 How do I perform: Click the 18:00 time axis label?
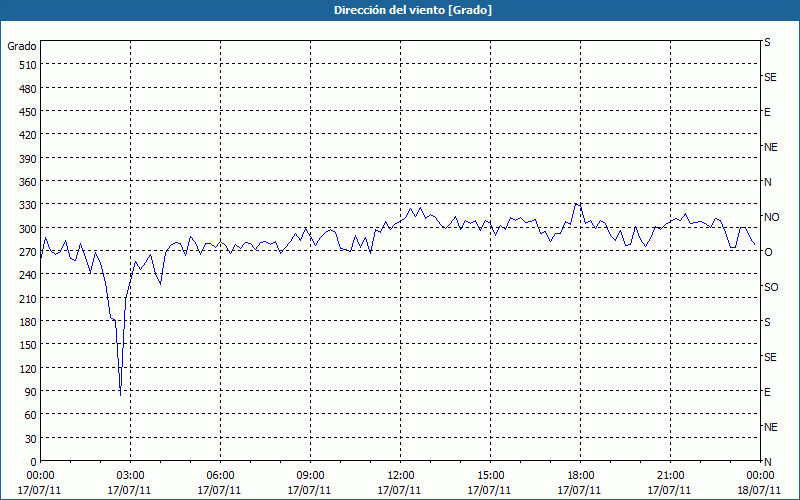pos(581,476)
